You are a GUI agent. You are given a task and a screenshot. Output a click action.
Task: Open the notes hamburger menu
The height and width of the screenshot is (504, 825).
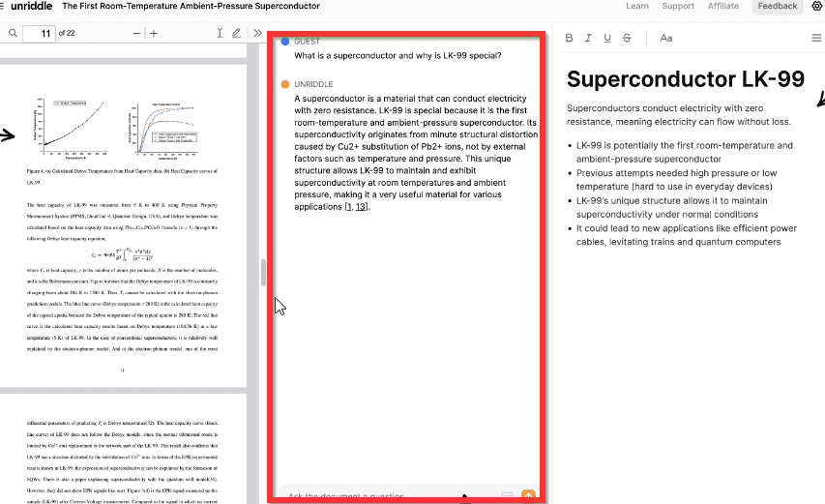(x=816, y=38)
